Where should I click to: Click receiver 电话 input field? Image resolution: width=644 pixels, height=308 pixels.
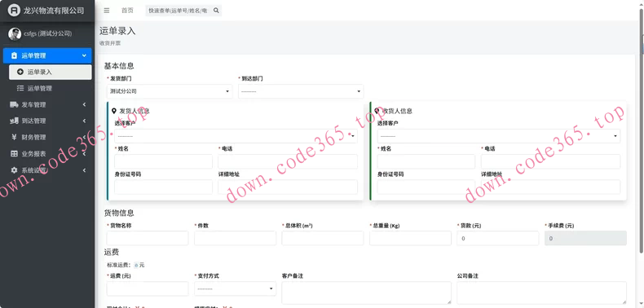click(551, 161)
